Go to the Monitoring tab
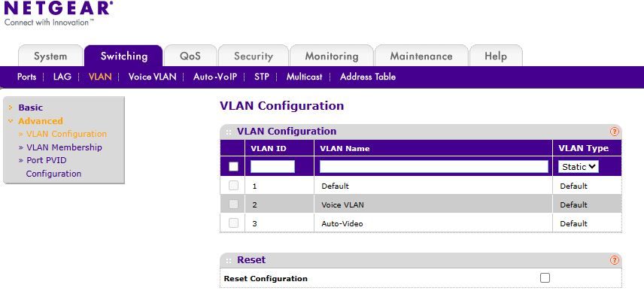The width and height of the screenshot is (644, 306). [x=331, y=56]
